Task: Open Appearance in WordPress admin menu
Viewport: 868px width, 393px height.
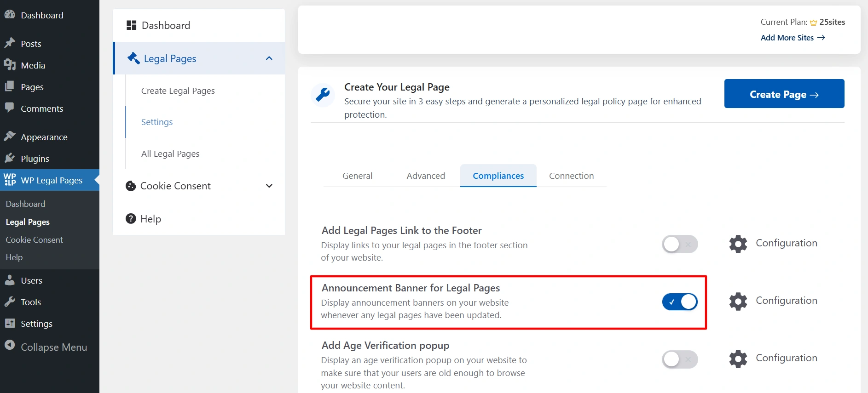Action: click(50, 137)
